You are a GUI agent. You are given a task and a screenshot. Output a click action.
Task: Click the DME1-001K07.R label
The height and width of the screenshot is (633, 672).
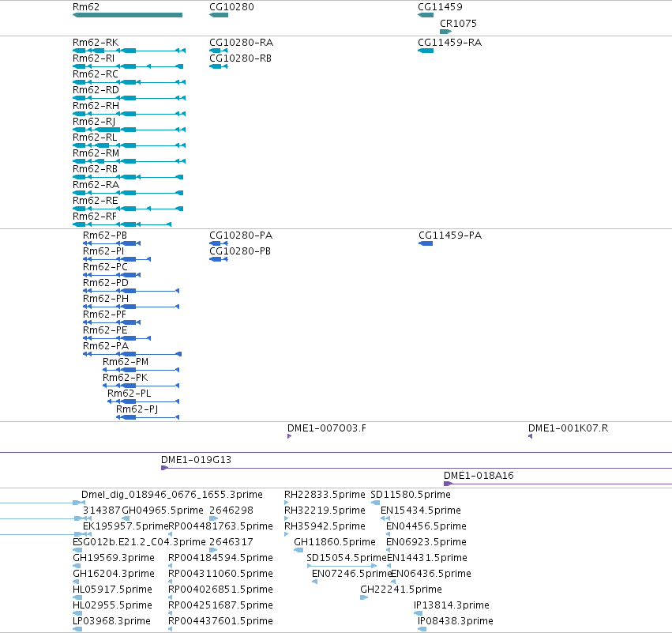point(568,428)
